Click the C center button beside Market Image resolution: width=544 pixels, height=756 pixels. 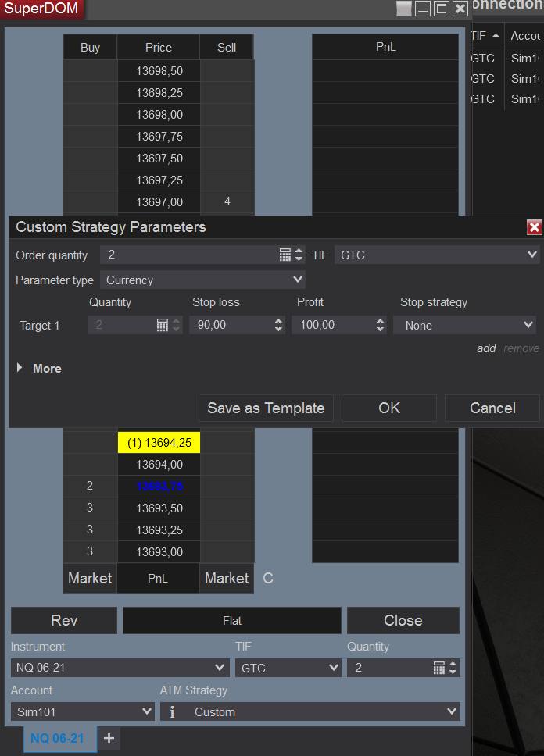tap(268, 578)
